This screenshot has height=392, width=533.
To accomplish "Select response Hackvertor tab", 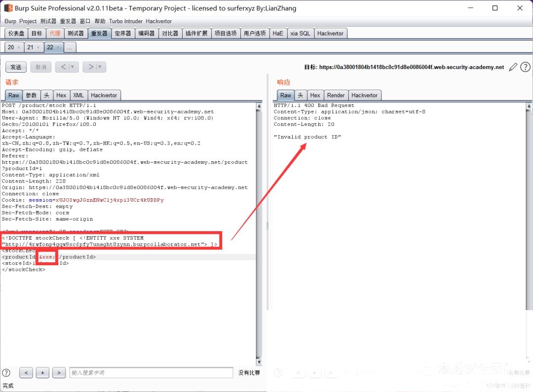I will click(364, 95).
